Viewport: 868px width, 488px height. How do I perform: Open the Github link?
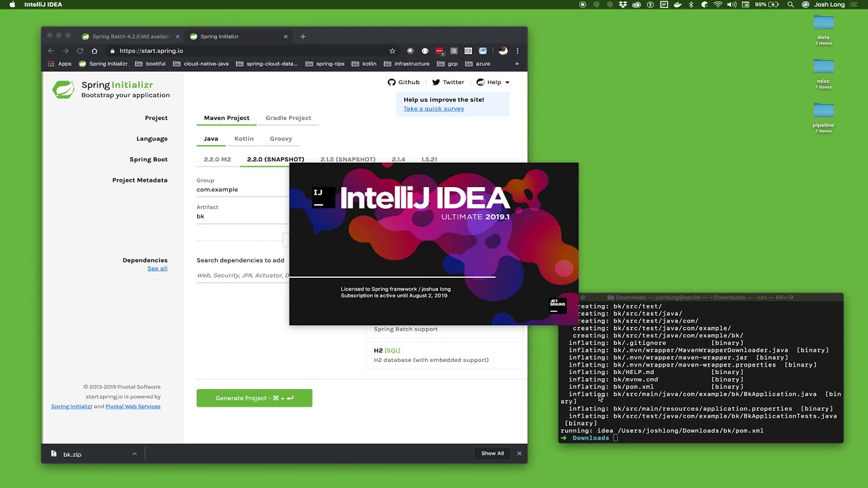(403, 82)
